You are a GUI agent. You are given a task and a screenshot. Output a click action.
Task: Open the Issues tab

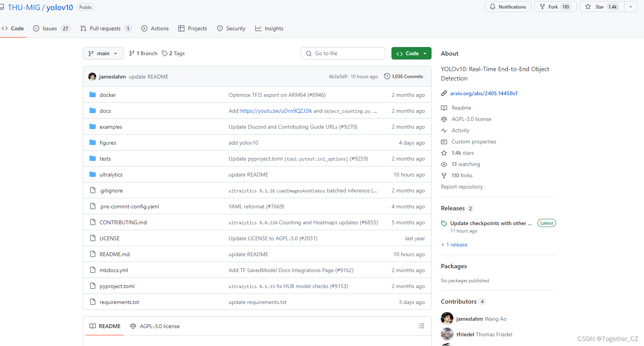click(x=52, y=28)
